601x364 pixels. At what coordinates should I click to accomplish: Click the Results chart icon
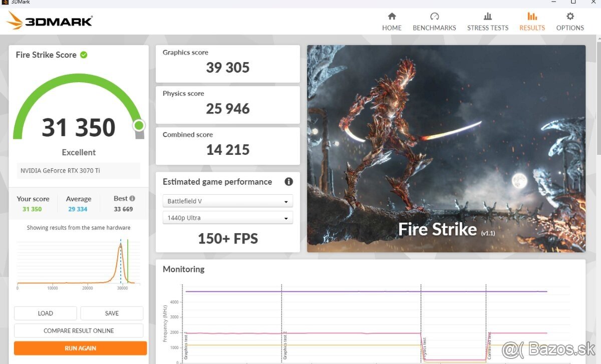click(x=532, y=17)
